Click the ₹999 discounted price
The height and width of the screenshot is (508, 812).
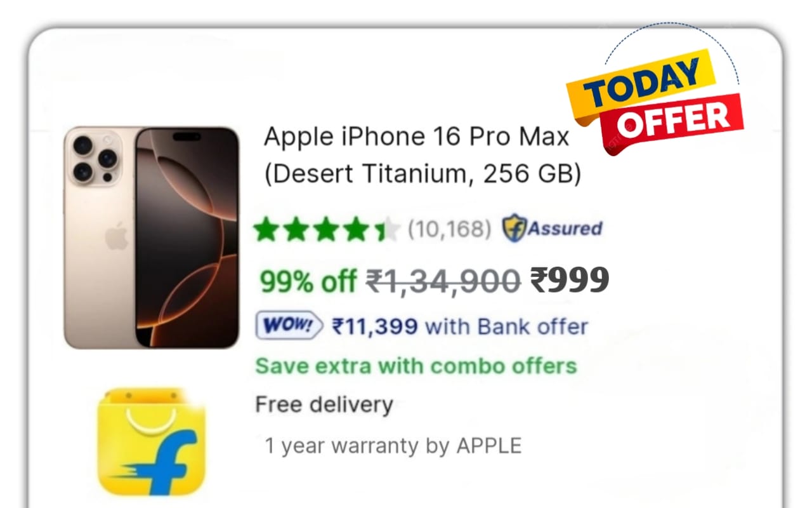[x=570, y=279]
